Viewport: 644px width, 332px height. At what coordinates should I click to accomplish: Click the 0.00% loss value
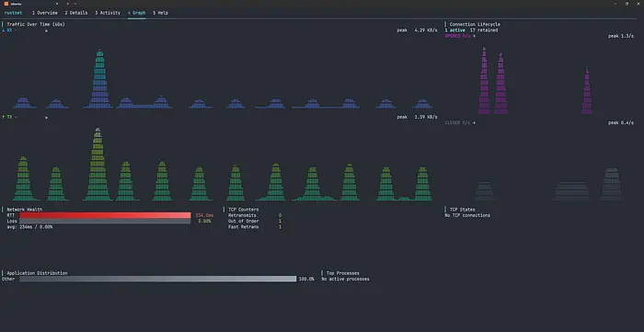click(204, 221)
